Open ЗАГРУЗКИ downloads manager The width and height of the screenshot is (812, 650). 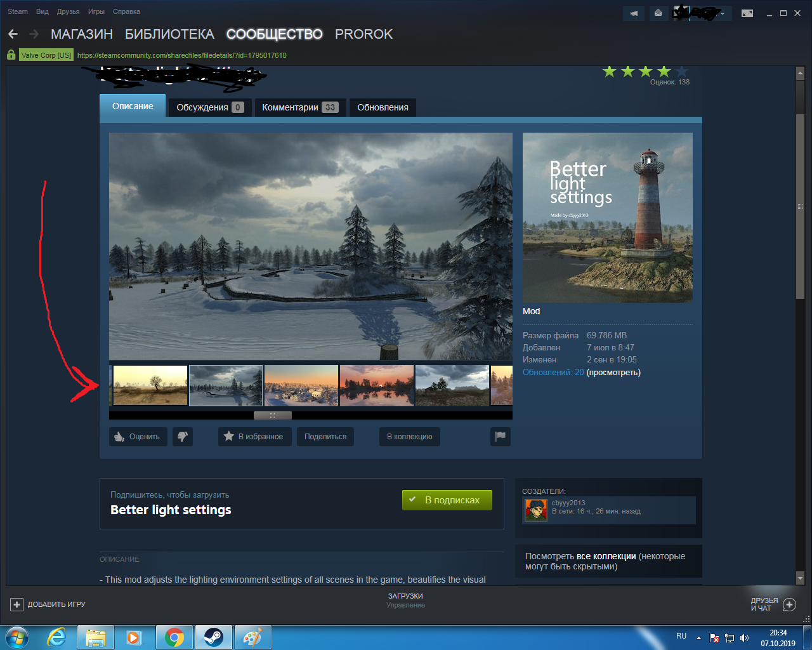tap(405, 596)
